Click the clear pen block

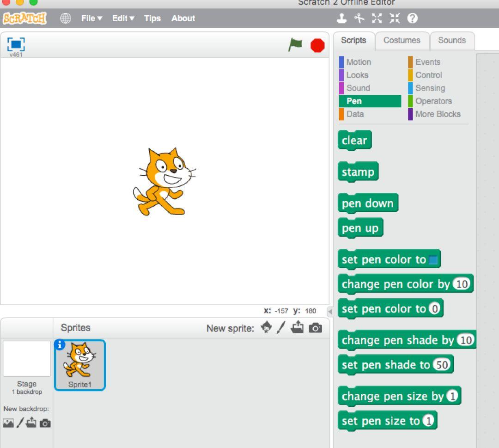coord(354,140)
